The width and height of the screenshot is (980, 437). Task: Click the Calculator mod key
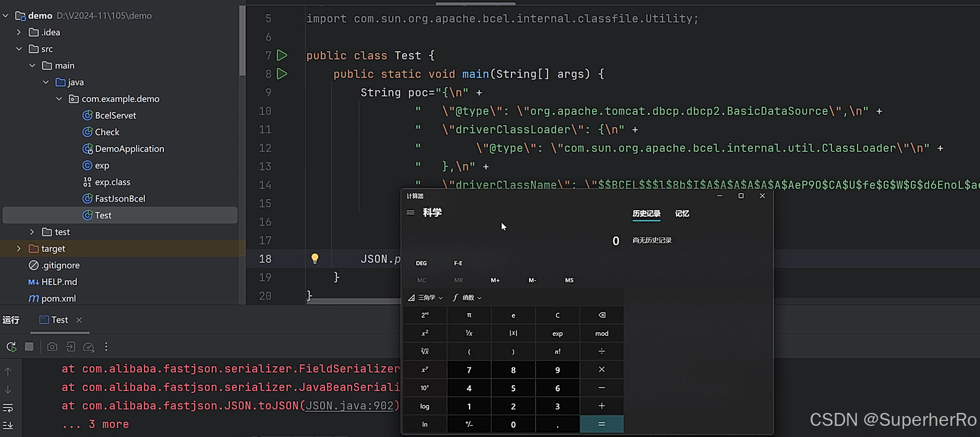tap(602, 333)
